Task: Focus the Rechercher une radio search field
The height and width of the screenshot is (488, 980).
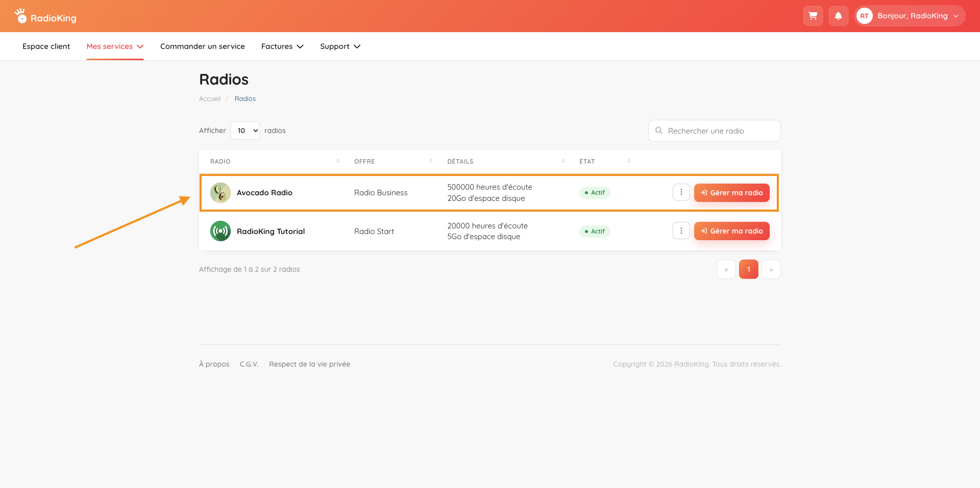Action: pos(715,131)
